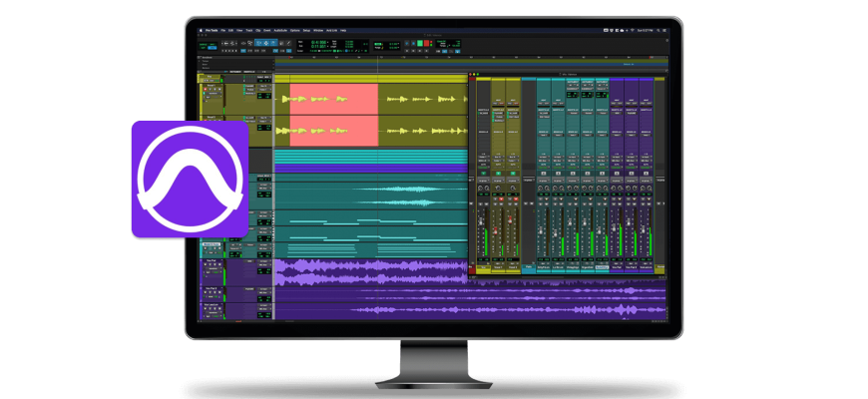This screenshot has height=399, width=868.
Task: Click the purple Pro Tools logo icon
Action: click(190, 178)
